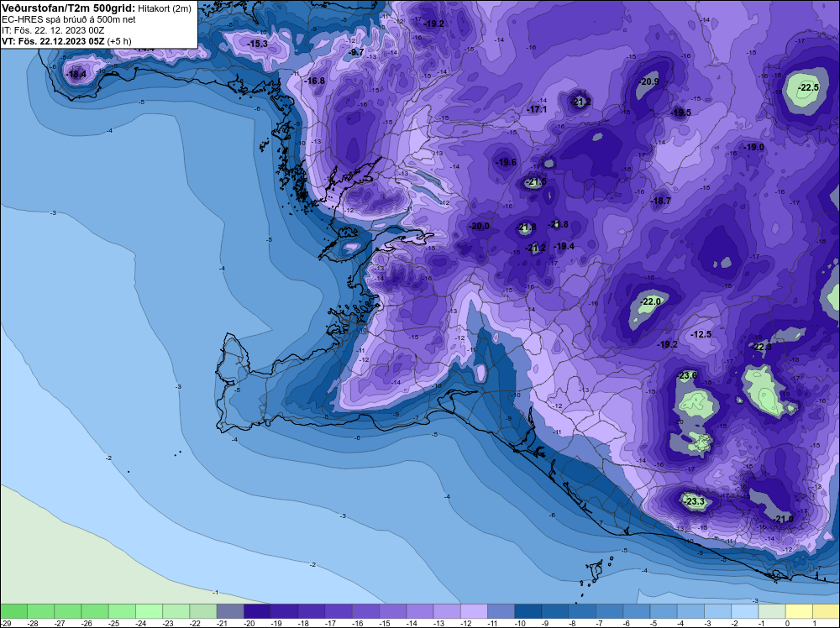Select the yellow legend swatch labeled 0
This screenshot has width=840, height=628.
[x=800, y=611]
